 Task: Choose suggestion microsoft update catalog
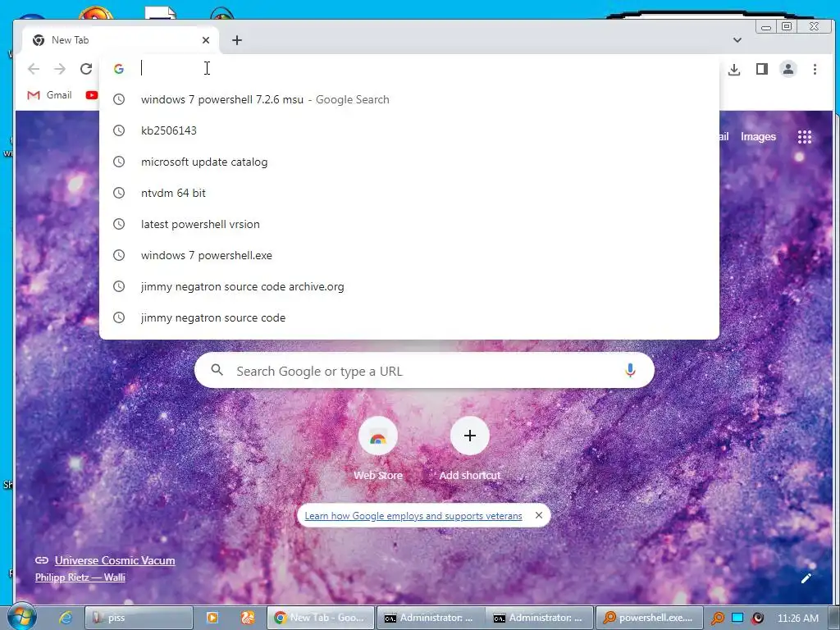(x=409, y=162)
